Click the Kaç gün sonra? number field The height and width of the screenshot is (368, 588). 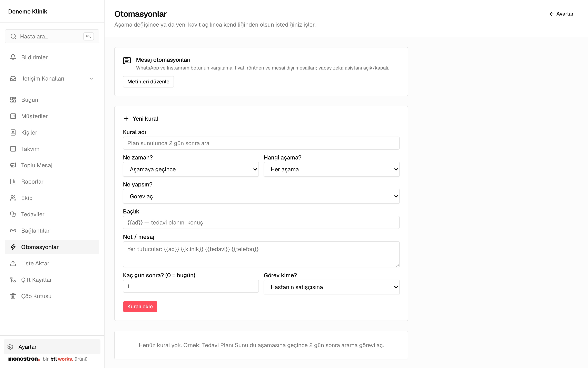(191, 286)
